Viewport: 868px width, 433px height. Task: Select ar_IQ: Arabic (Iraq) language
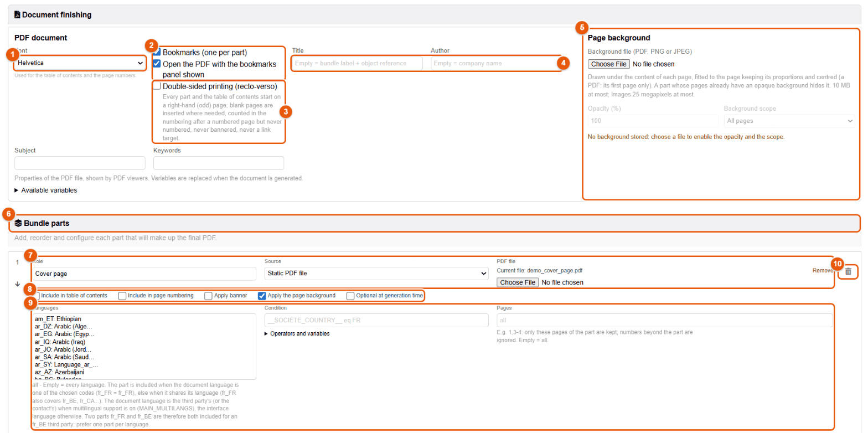[60, 342]
